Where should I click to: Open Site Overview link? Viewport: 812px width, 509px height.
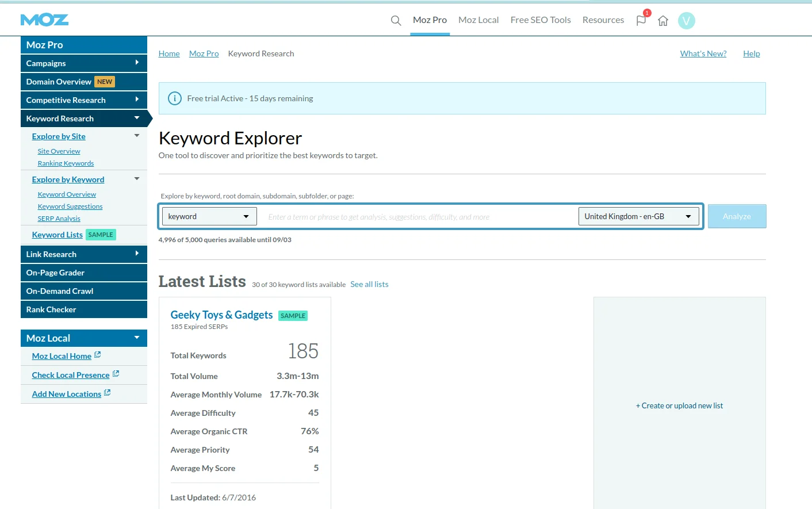tap(59, 151)
